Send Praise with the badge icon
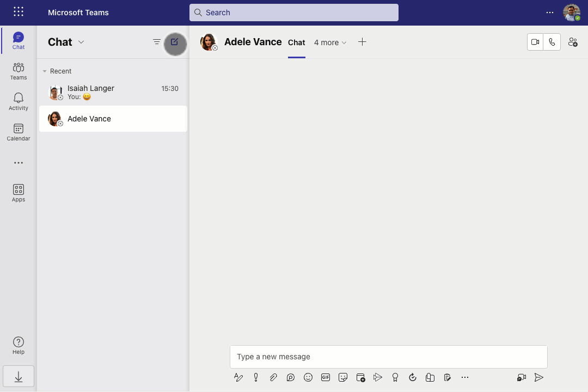 point(395,377)
